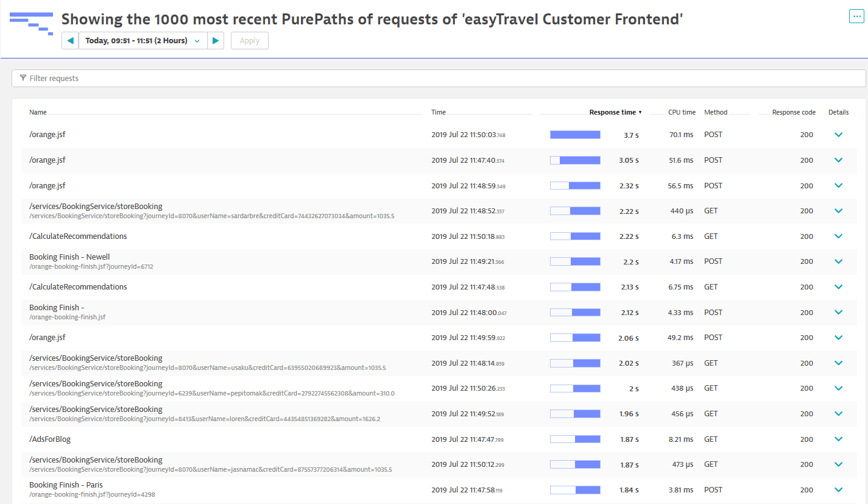The image size is (868, 504).
Task: Click timestamp 2019 Jul 22 11:48:59
Action: pos(468,186)
